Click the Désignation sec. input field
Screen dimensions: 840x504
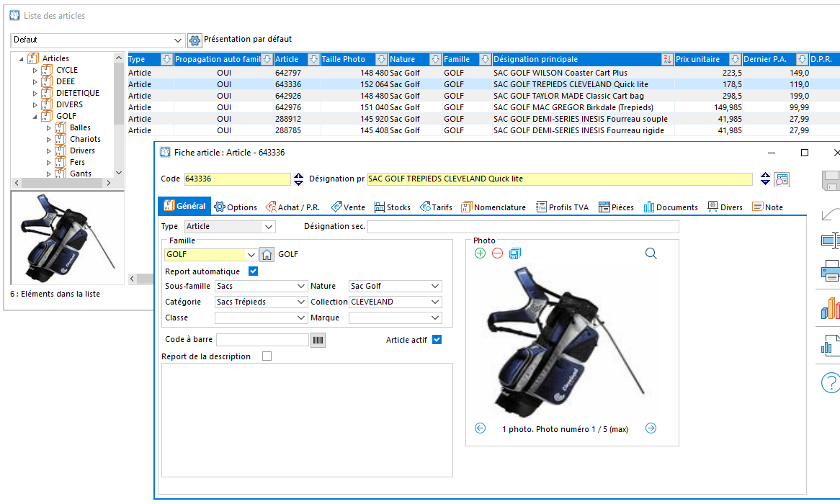524,227
